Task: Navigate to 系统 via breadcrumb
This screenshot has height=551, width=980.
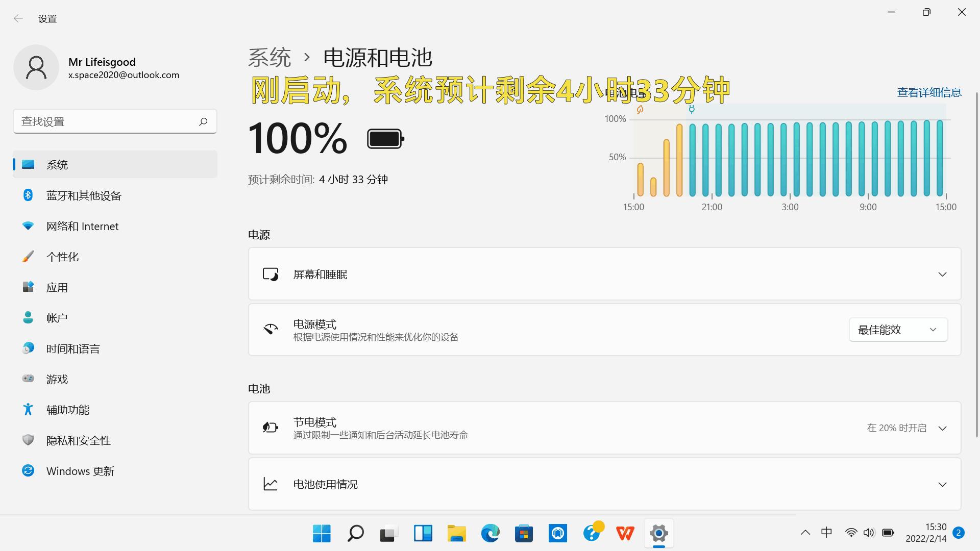Action: [x=269, y=58]
